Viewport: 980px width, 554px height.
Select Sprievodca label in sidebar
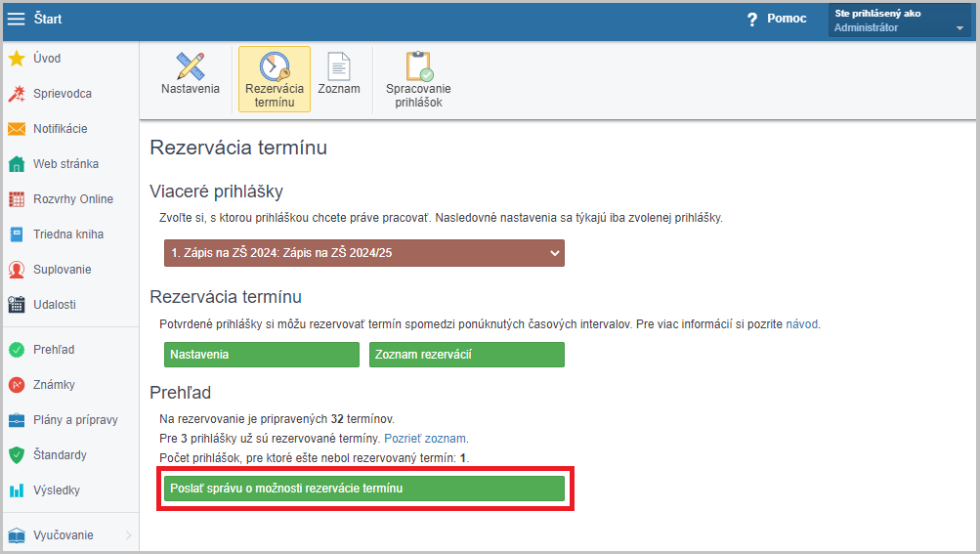63,94
